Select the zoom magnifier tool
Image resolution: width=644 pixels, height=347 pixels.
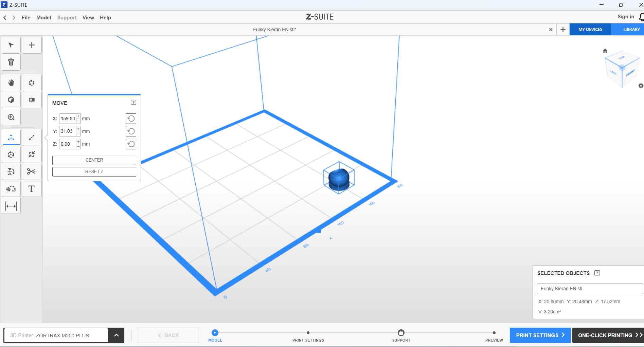point(11,117)
